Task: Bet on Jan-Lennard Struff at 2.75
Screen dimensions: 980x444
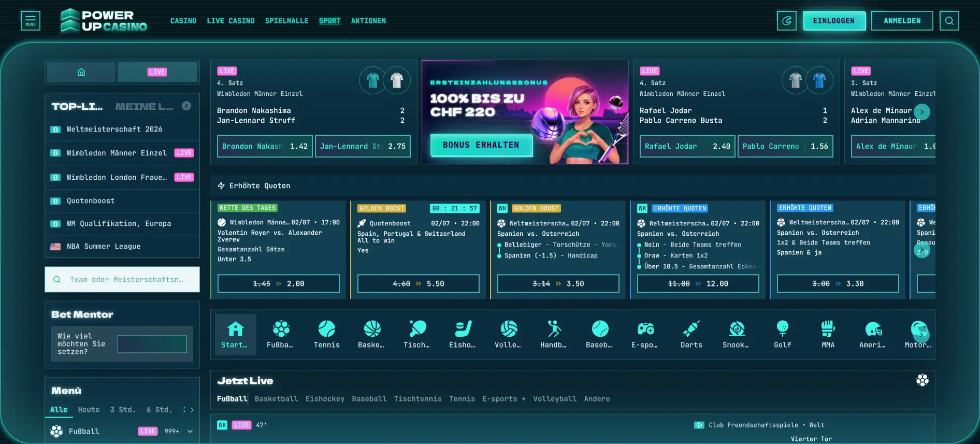Action: [363, 146]
